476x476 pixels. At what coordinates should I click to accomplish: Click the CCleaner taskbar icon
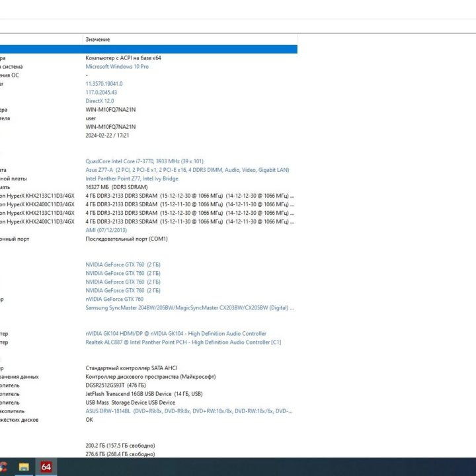point(3,467)
